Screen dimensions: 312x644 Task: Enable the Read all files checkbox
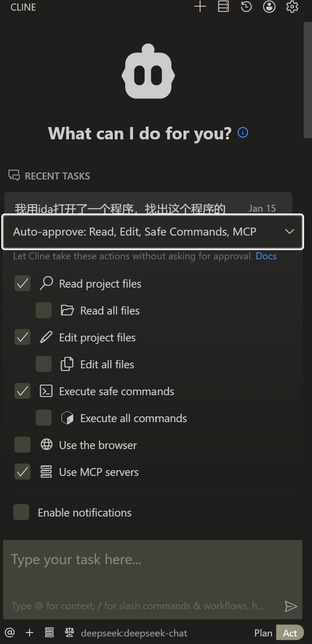coord(44,311)
